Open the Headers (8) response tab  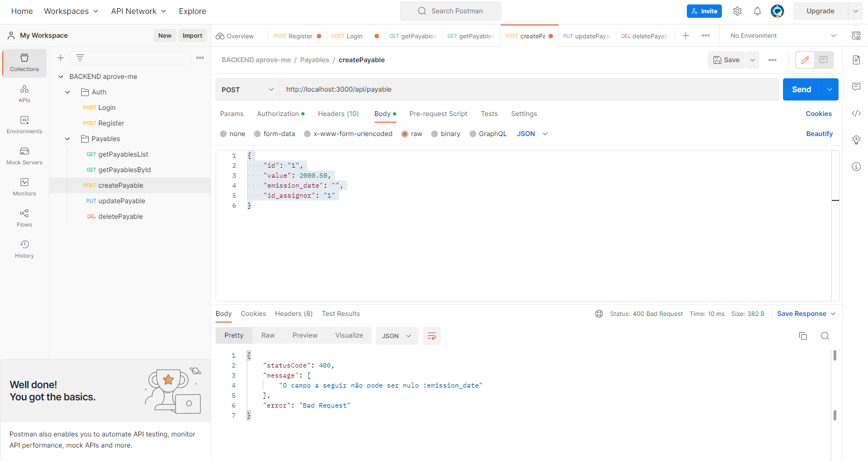click(293, 313)
